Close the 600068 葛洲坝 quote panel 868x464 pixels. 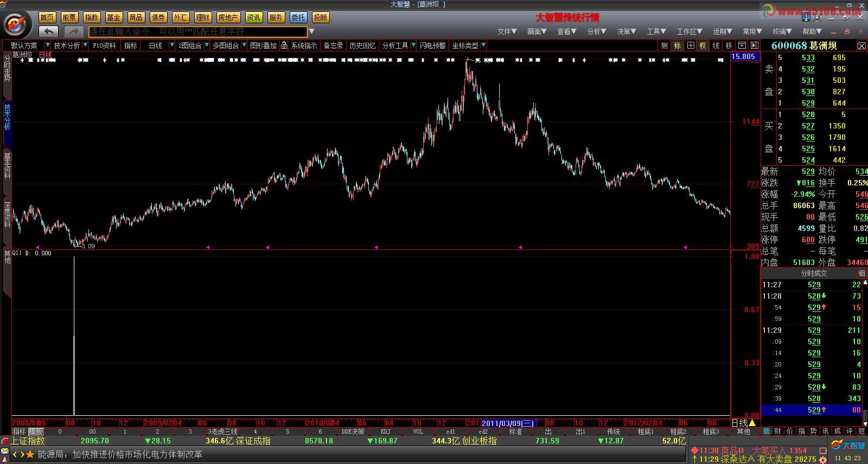click(x=861, y=46)
